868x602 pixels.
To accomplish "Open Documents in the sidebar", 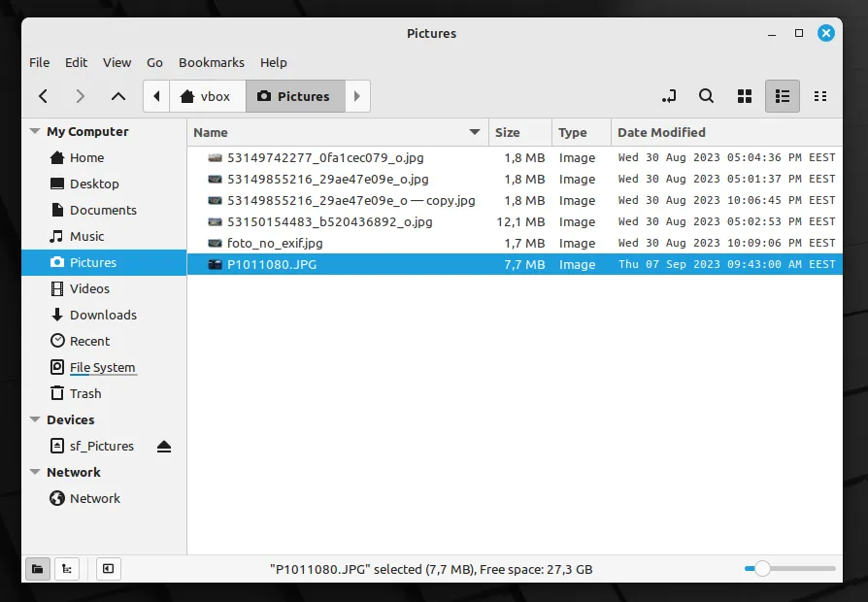I will click(104, 210).
